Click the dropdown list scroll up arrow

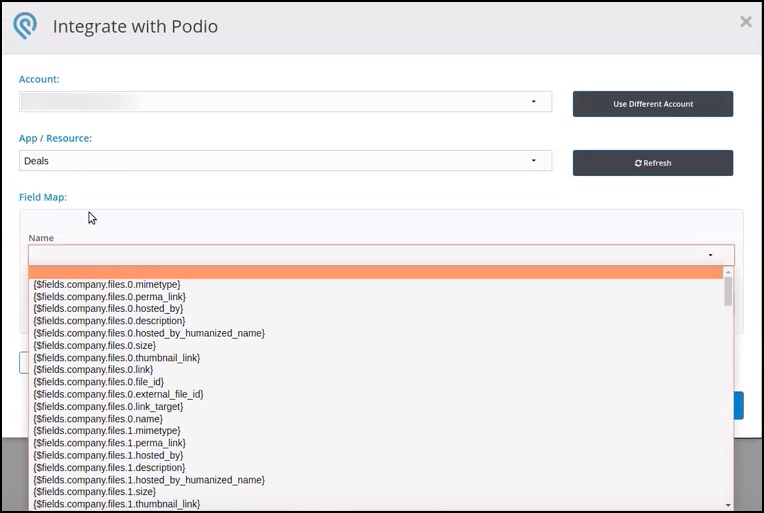[727, 271]
